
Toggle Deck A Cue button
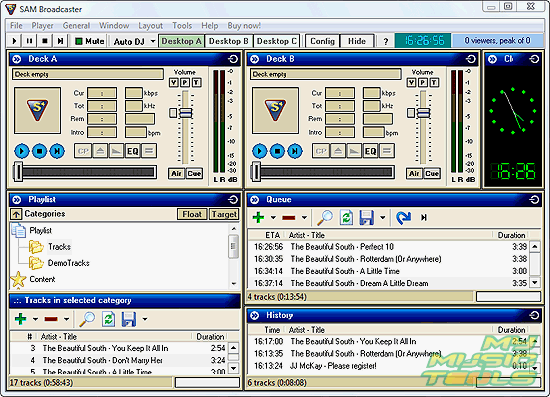pyautogui.click(x=194, y=173)
